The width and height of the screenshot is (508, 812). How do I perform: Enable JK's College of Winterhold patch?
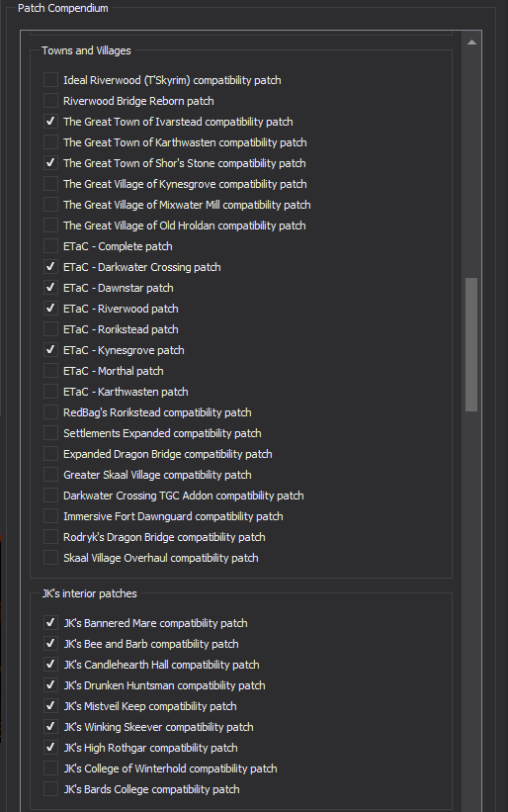pyautogui.click(x=50, y=767)
